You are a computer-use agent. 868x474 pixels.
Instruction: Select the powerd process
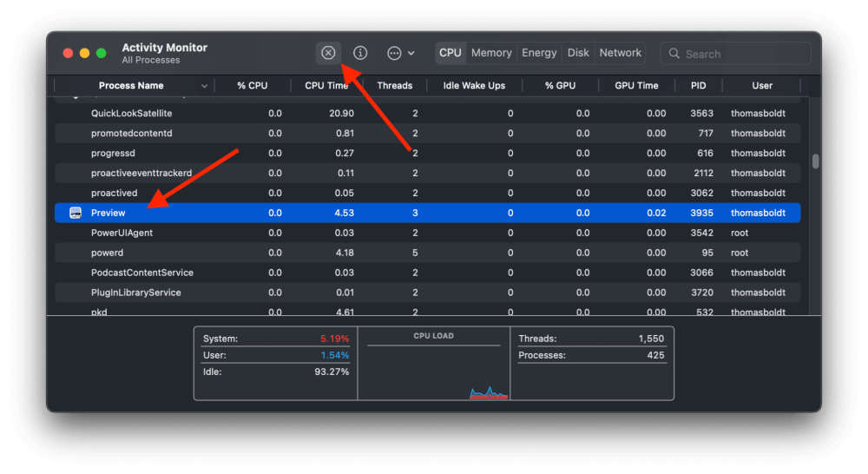click(x=108, y=253)
